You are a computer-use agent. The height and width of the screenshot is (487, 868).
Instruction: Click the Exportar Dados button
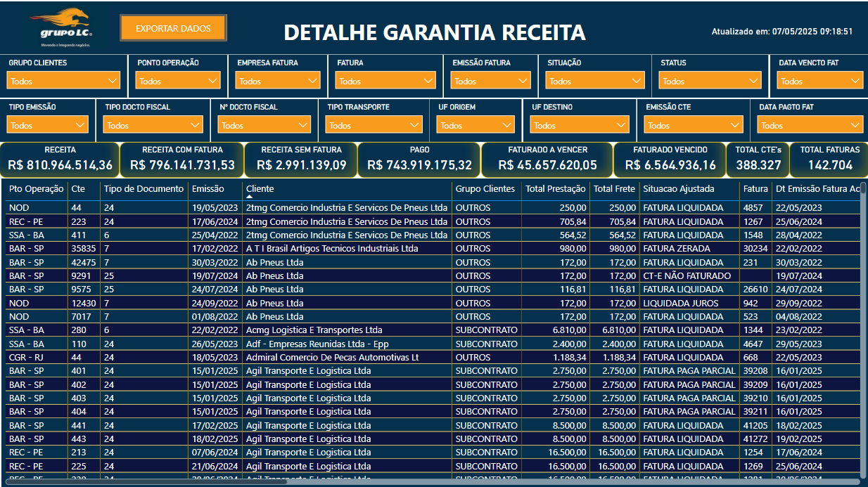pyautogui.click(x=173, y=28)
